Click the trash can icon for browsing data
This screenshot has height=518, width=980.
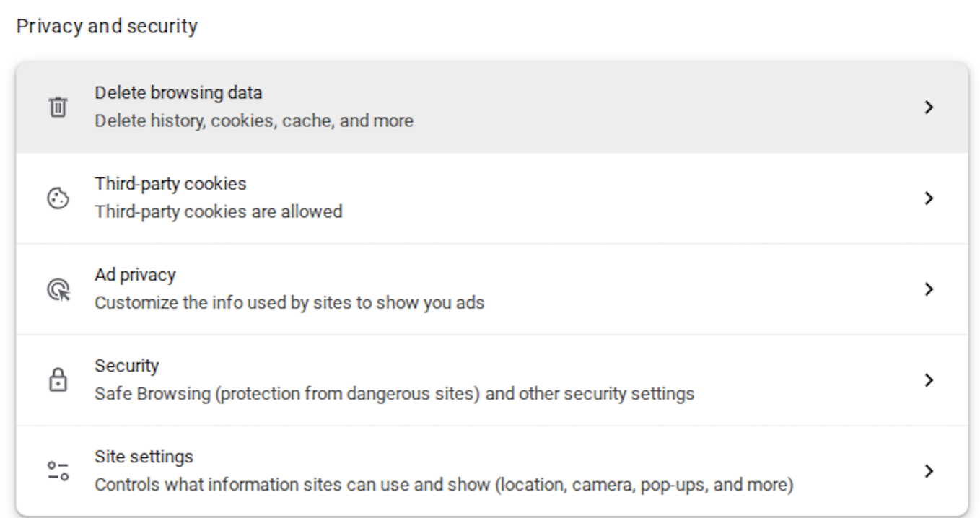(x=59, y=105)
